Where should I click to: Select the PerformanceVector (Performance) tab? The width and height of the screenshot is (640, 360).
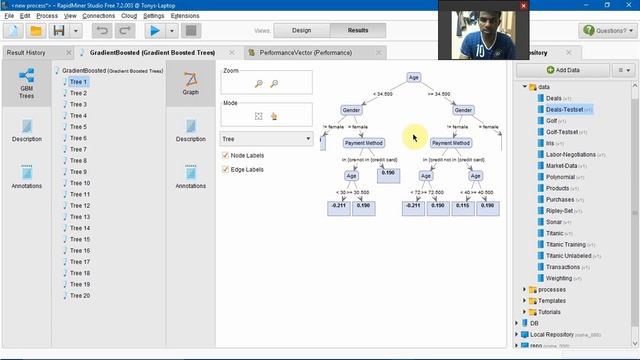coord(306,53)
